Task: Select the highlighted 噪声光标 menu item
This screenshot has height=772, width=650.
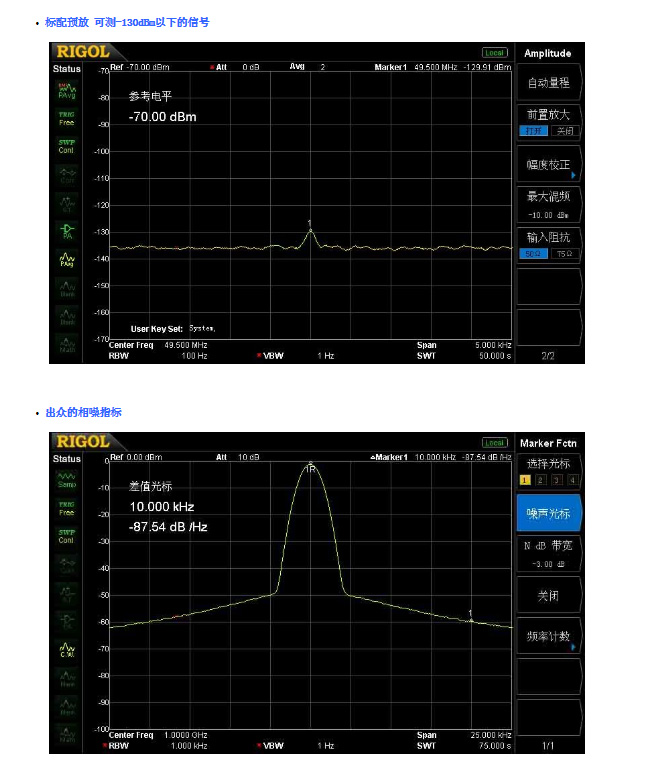Action: click(x=548, y=514)
